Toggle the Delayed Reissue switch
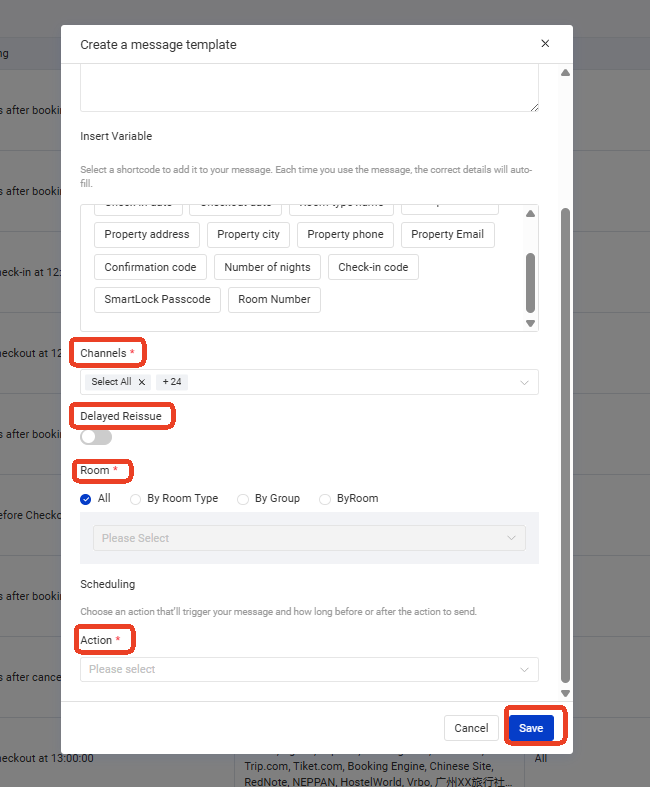This screenshot has height=787, width=650. 96,437
